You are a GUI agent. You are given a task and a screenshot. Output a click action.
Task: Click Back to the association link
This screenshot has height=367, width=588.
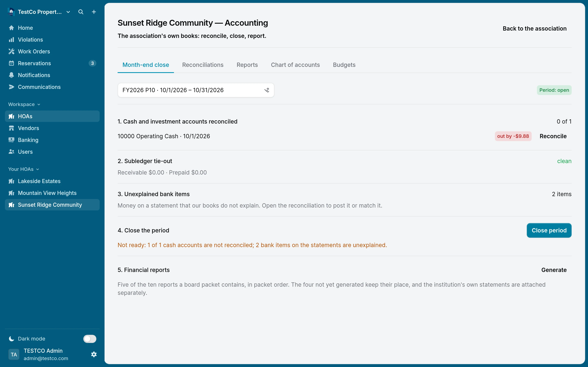point(535,29)
